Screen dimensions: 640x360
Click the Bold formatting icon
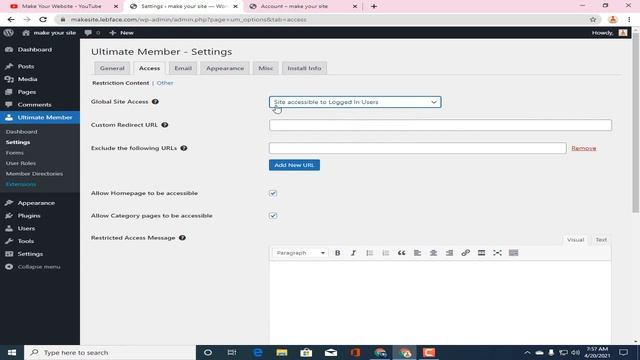(338, 253)
